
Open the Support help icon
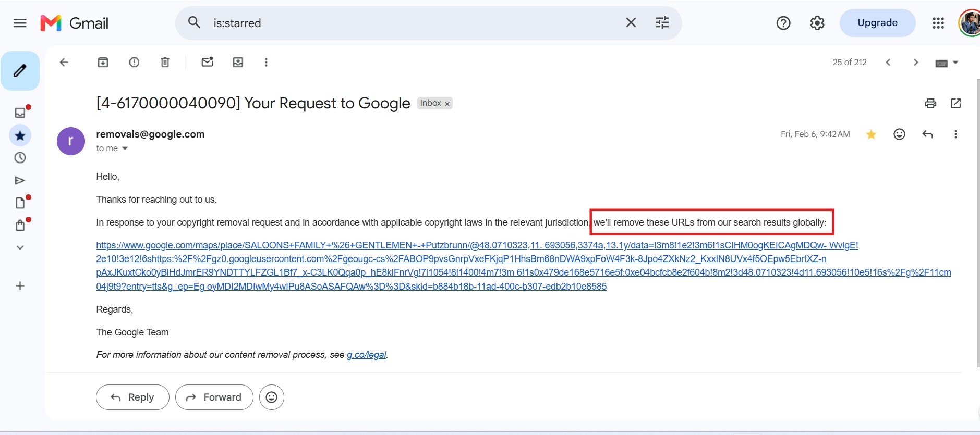click(x=783, y=23)
